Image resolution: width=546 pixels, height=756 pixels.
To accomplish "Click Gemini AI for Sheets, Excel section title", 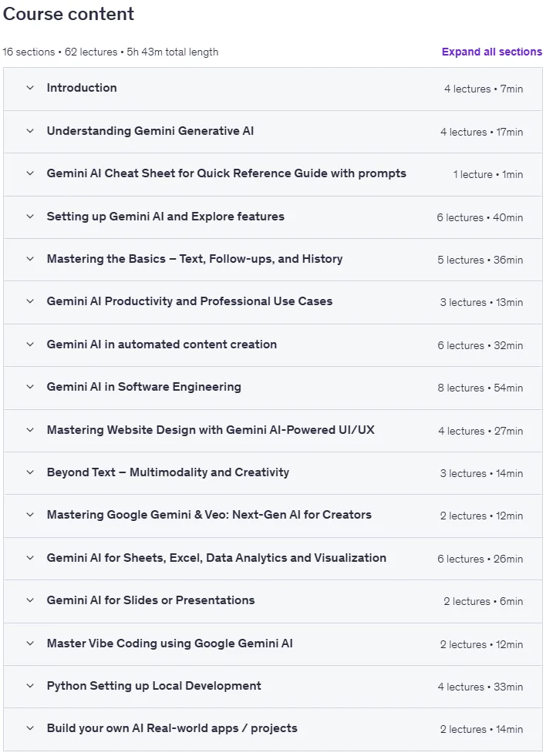I will point(217,558).
